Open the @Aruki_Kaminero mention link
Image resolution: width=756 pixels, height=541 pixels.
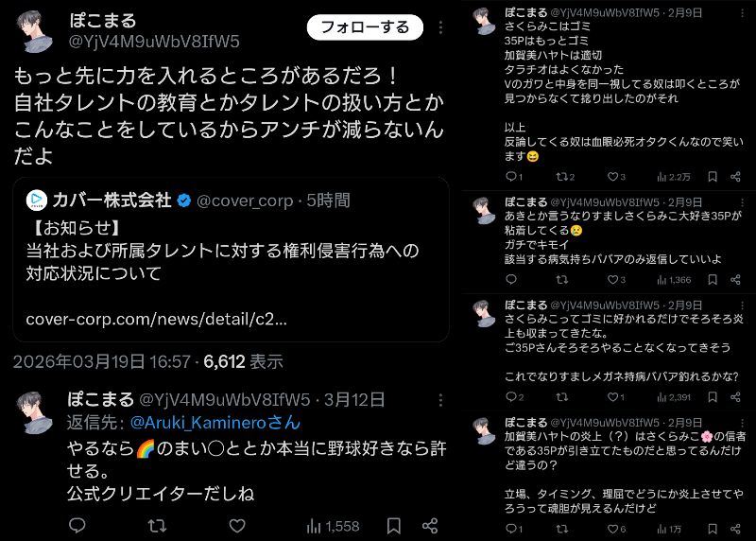(x=215, y=423)
